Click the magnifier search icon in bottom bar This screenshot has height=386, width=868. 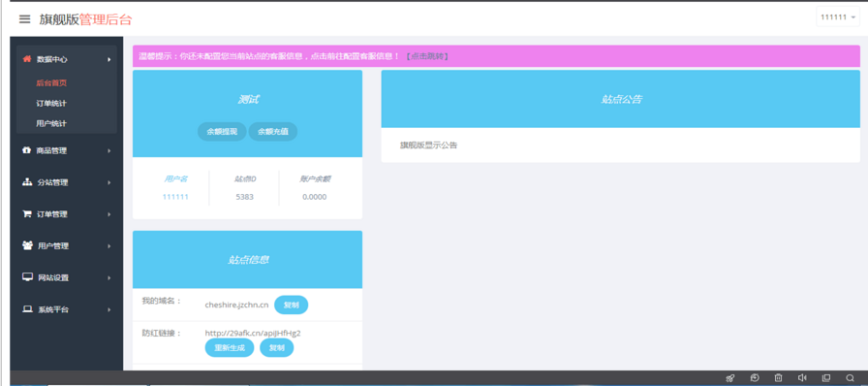850,377
